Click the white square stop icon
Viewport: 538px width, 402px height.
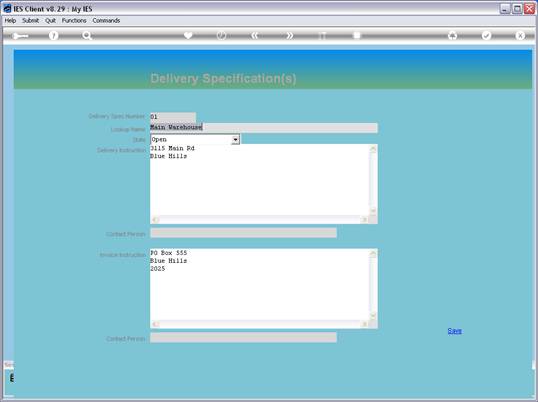coord(357,35)
